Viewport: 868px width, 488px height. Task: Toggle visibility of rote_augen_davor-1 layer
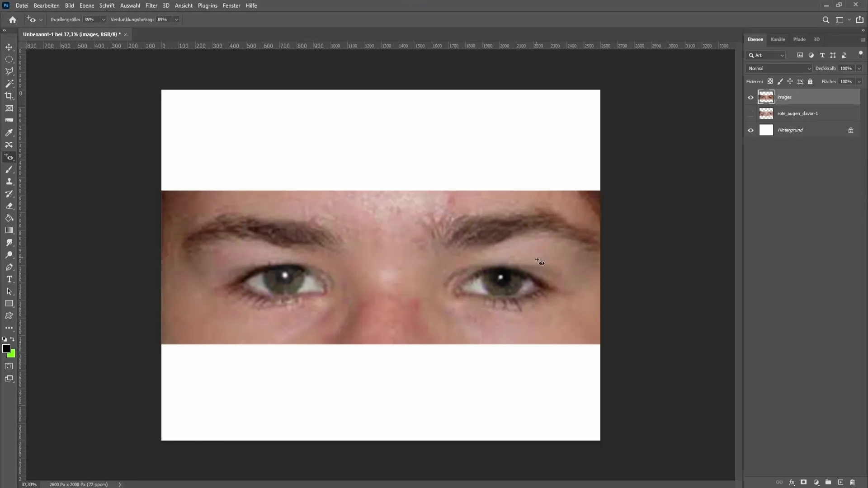pos(750,113)
